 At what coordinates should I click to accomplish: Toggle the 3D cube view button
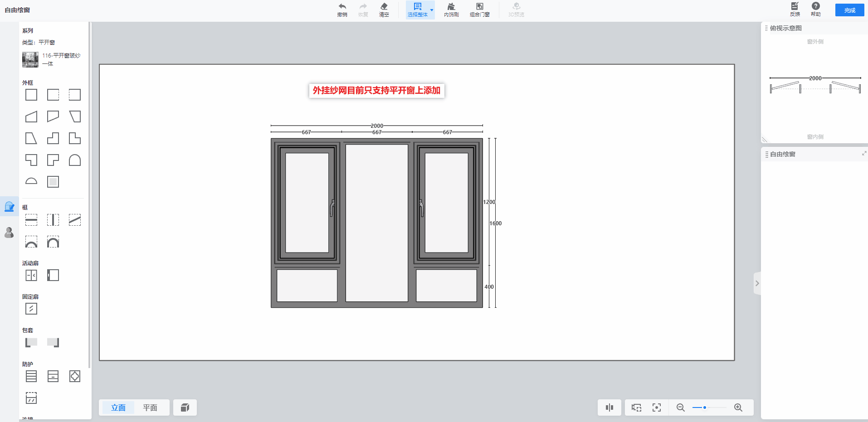pyautogui.click(x=185, y=407)
